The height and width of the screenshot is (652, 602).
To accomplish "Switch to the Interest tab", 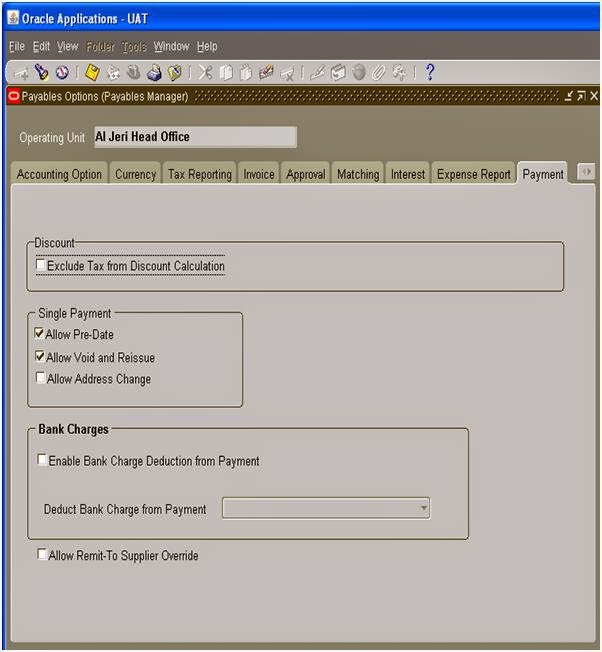I will click(407, 174).
